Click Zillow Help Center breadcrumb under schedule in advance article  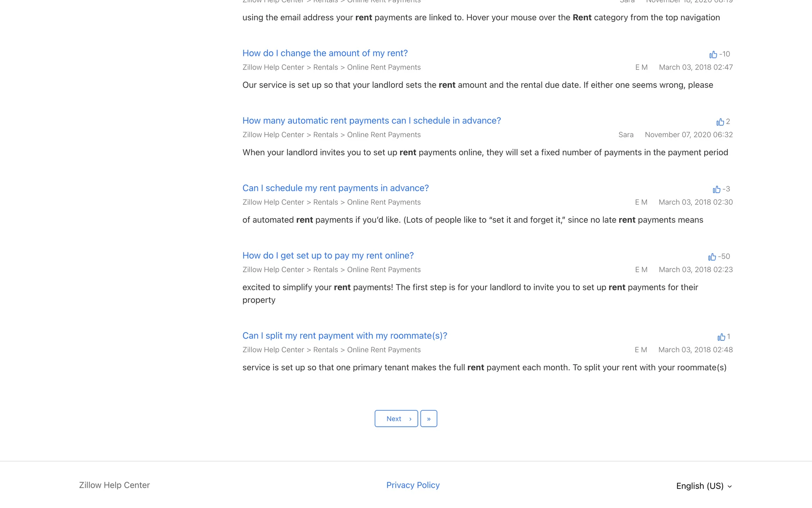coord(273,202)
